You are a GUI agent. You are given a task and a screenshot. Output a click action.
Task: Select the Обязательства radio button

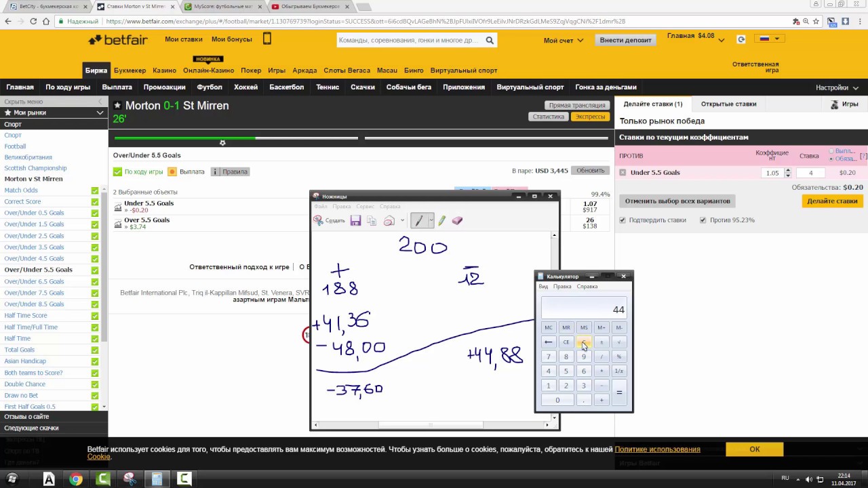[831, 159]
